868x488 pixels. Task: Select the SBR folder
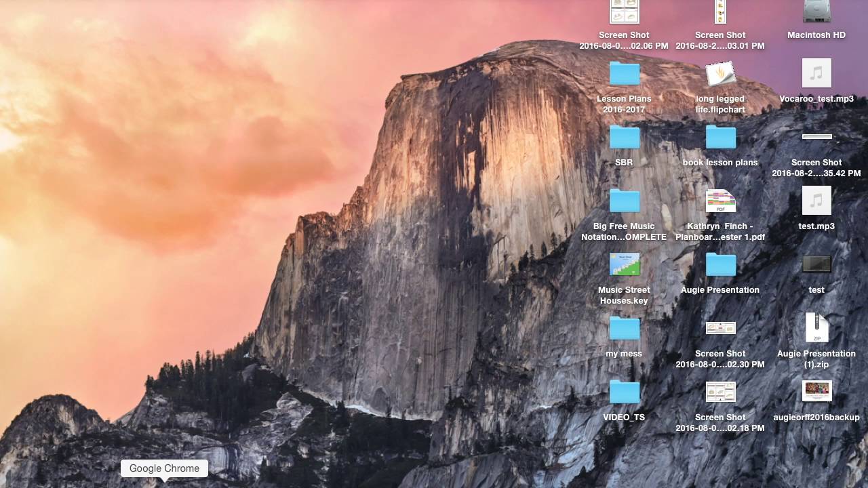[x=625, y=138]
